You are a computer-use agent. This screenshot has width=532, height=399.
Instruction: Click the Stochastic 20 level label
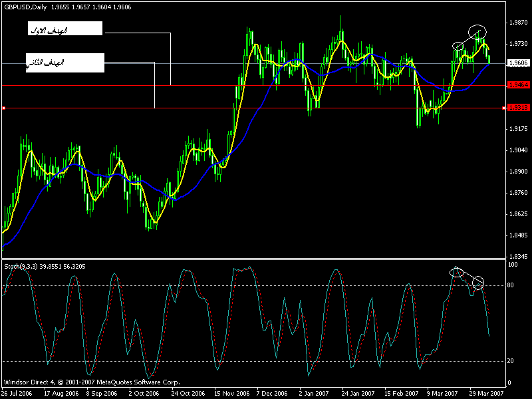pos(511,361)
